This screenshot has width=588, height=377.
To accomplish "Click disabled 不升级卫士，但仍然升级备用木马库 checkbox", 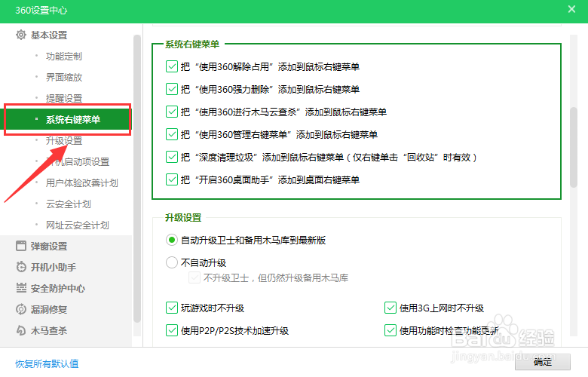I will point(194,278).
